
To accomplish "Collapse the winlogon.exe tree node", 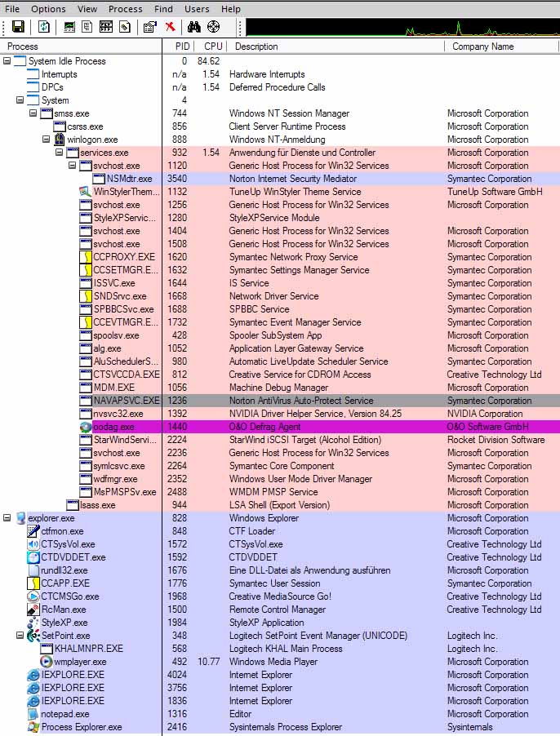I will click(46, 140).
